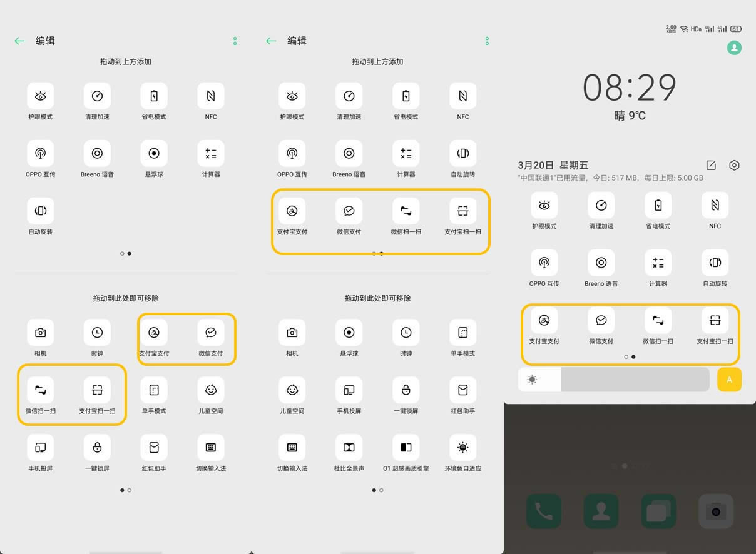Toggle NFC in the right notification panel

(715, 205)
